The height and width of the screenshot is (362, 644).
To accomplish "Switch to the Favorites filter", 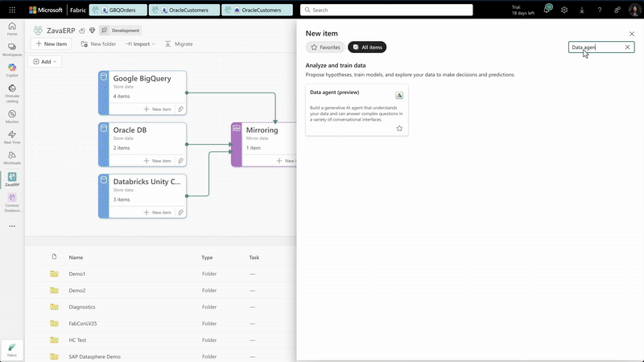I will (325, 47).
